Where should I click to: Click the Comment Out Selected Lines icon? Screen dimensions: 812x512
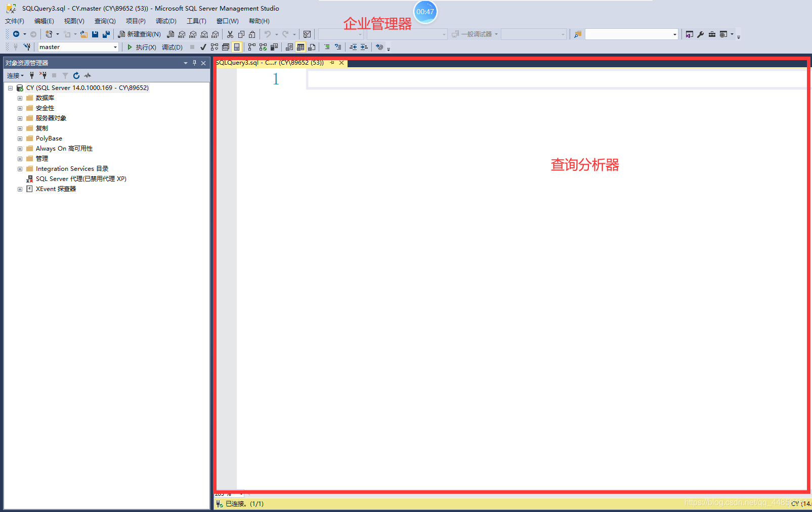tap(327, 47)
